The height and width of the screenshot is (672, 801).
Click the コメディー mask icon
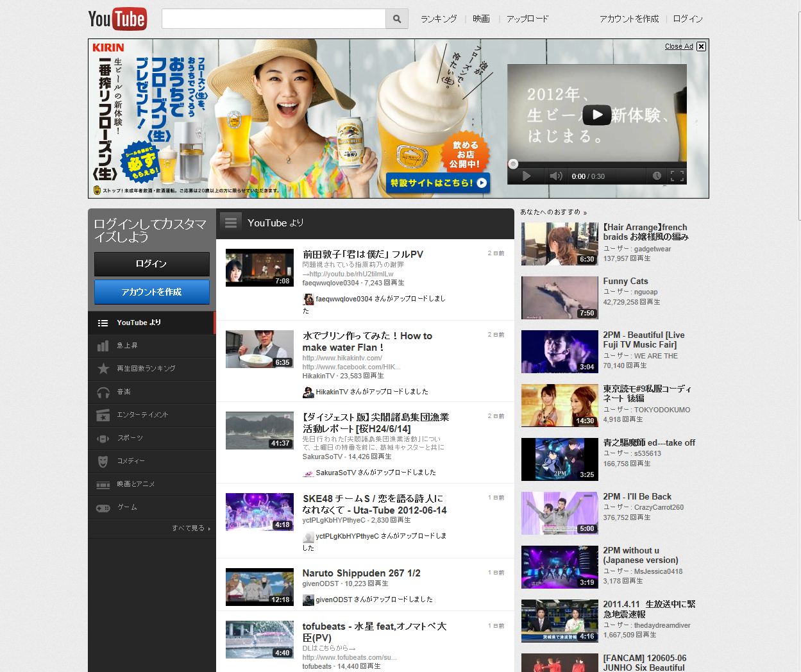click(x=103, y=461)
